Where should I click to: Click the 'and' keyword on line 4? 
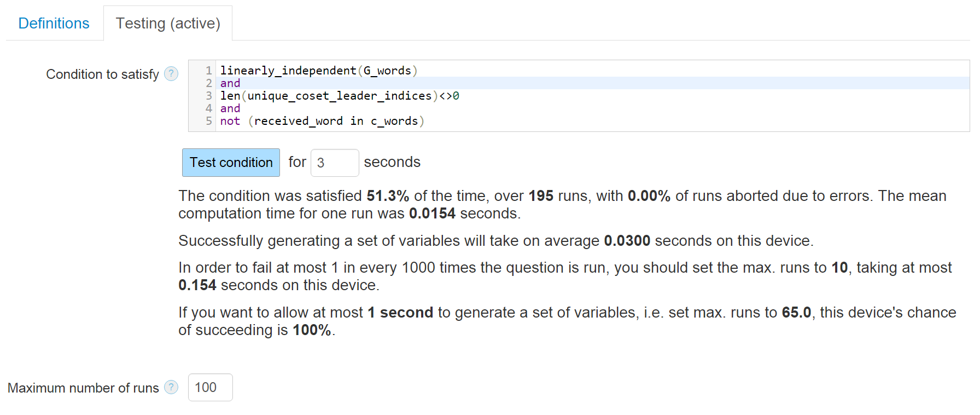(230, 108)
